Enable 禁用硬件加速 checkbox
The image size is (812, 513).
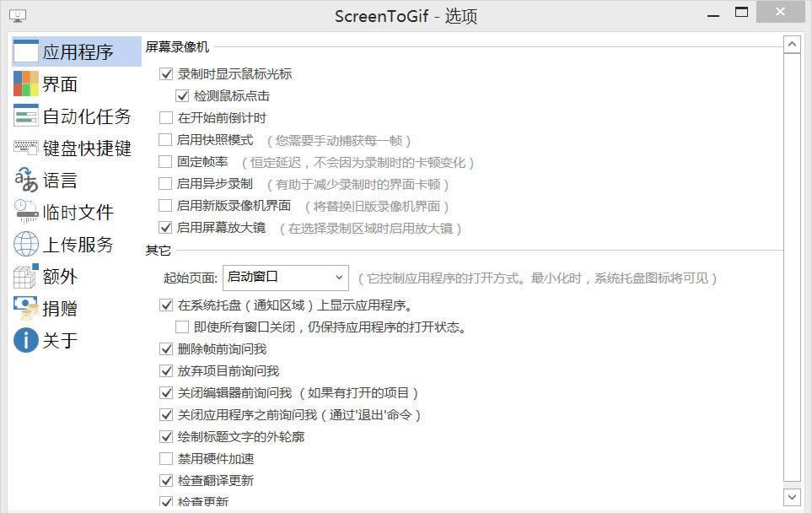[x=166, y=459]
